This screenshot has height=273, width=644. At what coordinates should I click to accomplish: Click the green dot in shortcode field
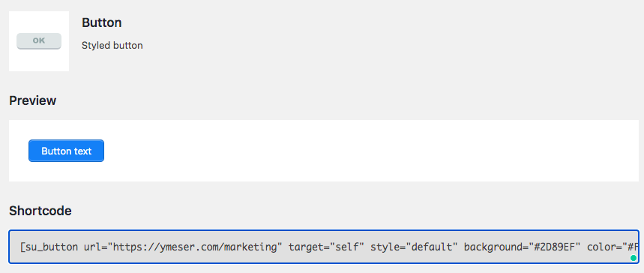click(634, 258)
